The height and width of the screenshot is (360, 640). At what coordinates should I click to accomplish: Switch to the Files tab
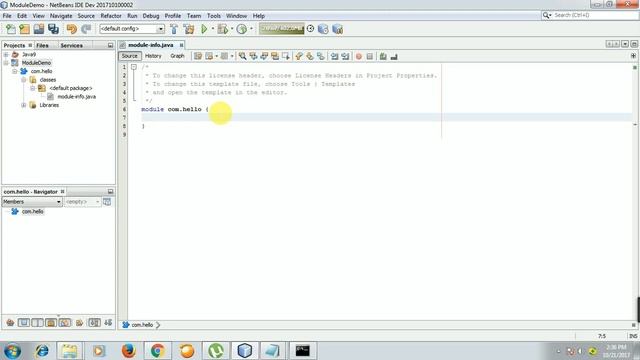pyautogui.click(x=42, y=45)
